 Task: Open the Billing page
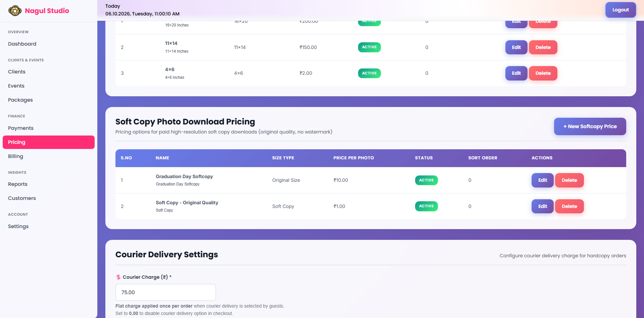15,156
